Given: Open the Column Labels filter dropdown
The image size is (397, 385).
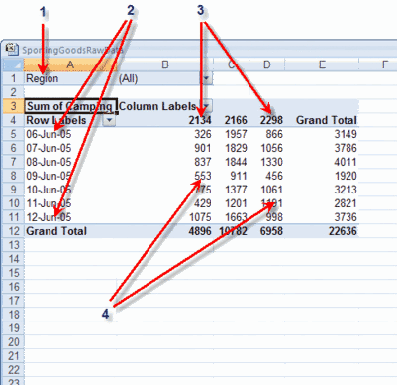Looking at the screenshot, I should click(206, 106).
